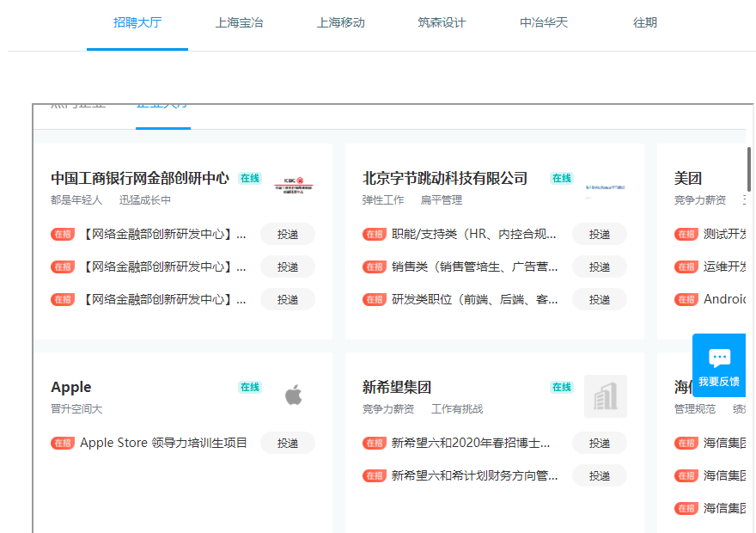Image resolution: width=756 pixels, height=533 pixels.
Task: Open the 中冶华天 tab
Action: coord(544,22)
